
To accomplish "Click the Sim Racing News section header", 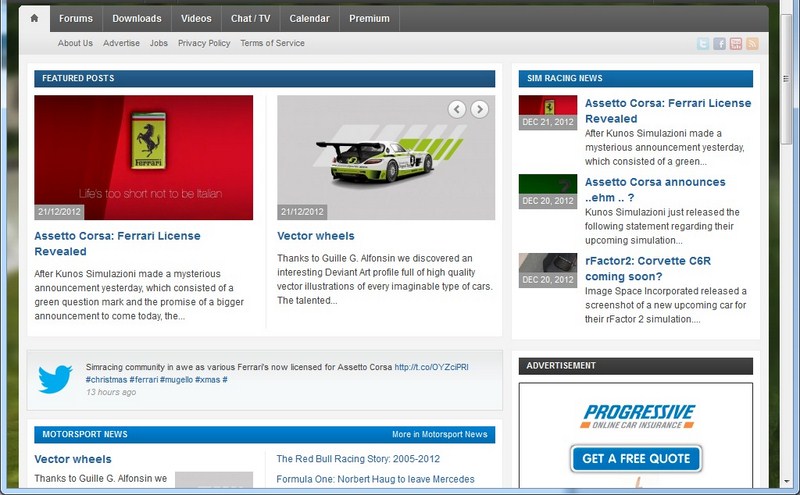I will [636, 79].
